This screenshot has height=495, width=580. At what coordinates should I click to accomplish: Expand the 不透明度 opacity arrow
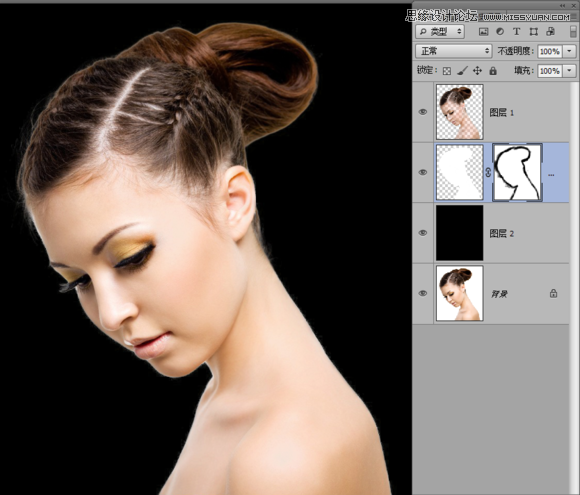click(x=569, y=51)
